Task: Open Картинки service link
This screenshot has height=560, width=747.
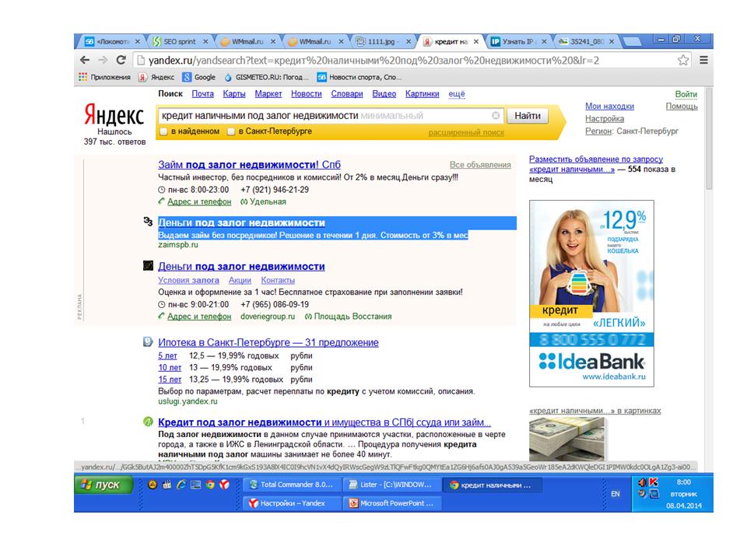Action: (422, 94)
